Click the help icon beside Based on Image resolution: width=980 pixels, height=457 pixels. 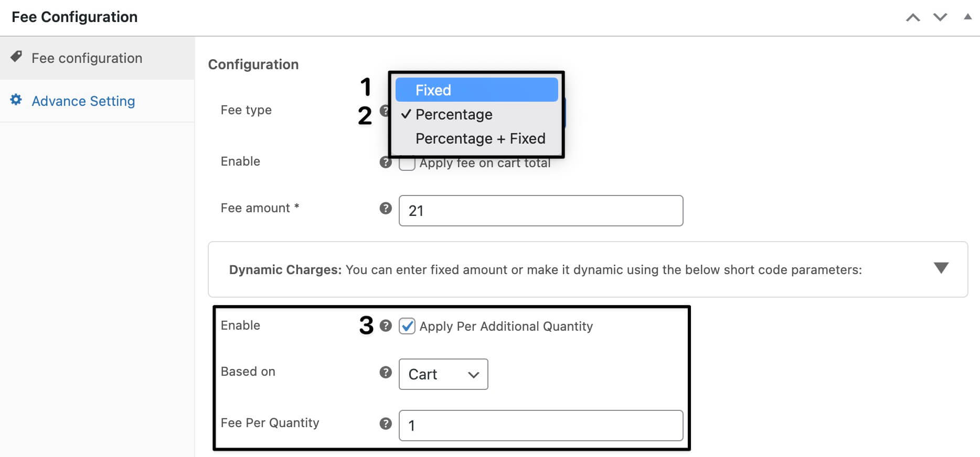[x=386, y=372]
